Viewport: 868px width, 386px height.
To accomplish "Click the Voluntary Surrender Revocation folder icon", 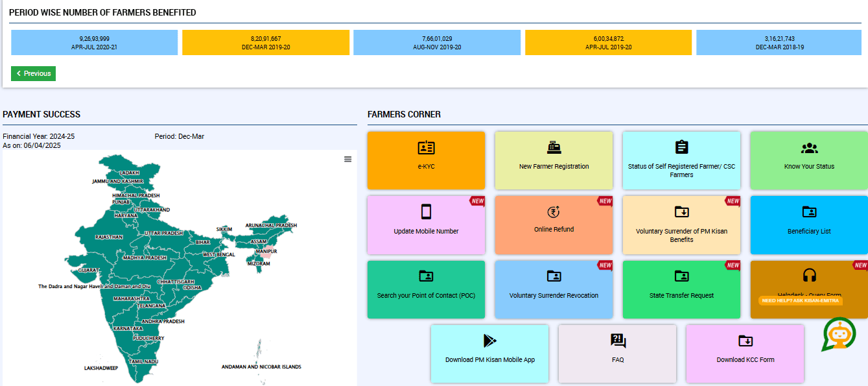I will (x=554, y=276).
